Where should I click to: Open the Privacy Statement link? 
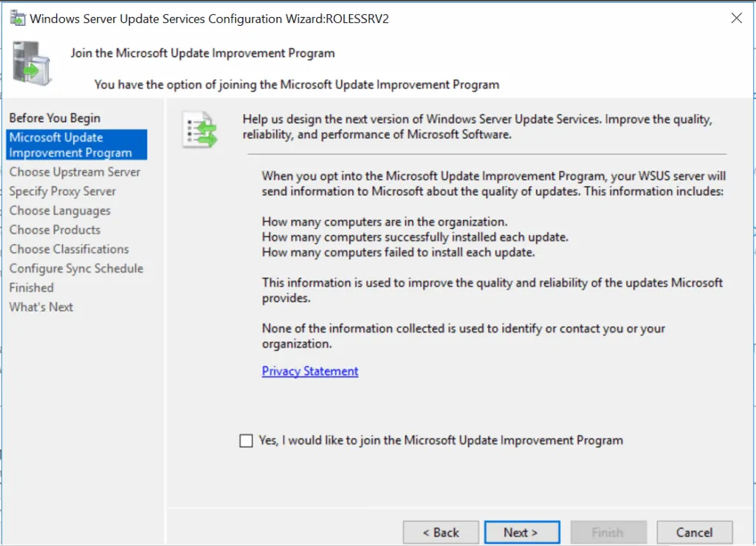coord(309,371)
